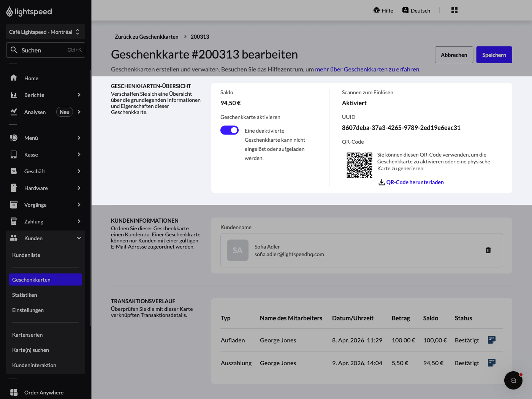Screen dimensions: 532x399
Task: Open Kundenliste in sidebar
Action: pos(26,255)
